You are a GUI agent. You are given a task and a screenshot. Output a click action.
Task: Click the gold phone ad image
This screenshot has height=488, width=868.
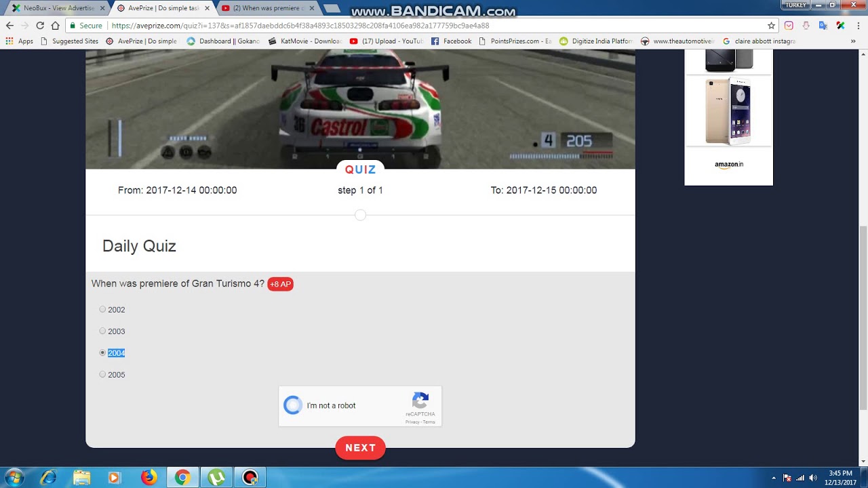(729, 110)
